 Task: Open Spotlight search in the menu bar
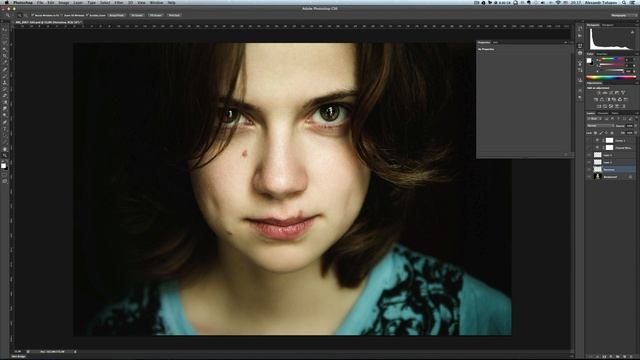coord(624,2)
